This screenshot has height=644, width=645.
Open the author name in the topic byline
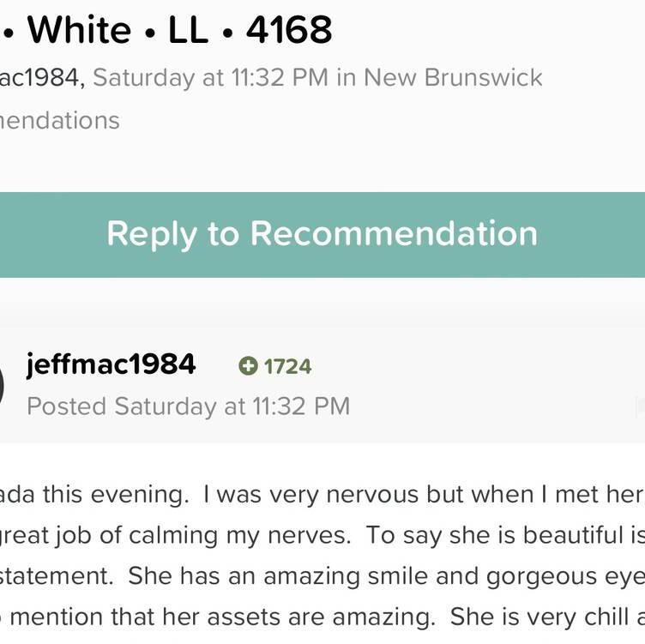(x=41, y=77)
